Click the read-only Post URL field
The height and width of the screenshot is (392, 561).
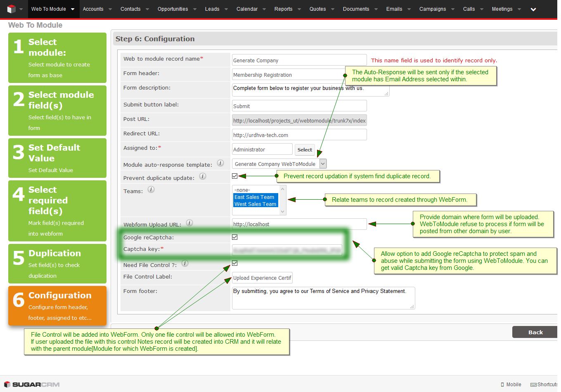(x=299, y=120)
